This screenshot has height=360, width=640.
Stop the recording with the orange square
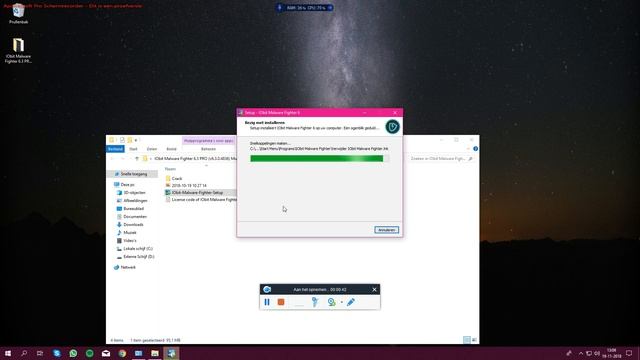(x=281, y=302)
